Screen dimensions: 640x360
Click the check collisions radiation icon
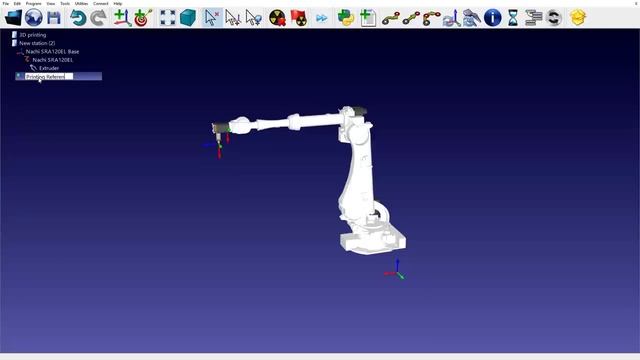(x=278, y=18)
